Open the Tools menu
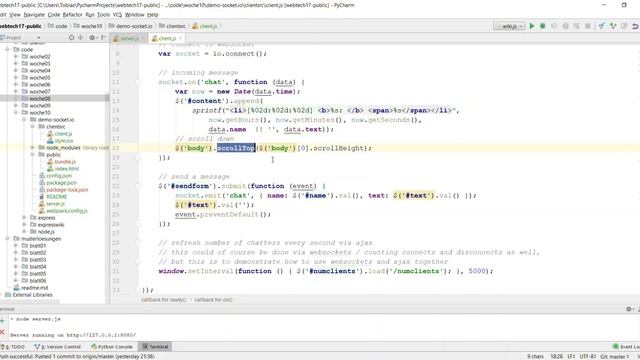The width and height of the screenshot is (640, 360). click(x=103, y=15)
